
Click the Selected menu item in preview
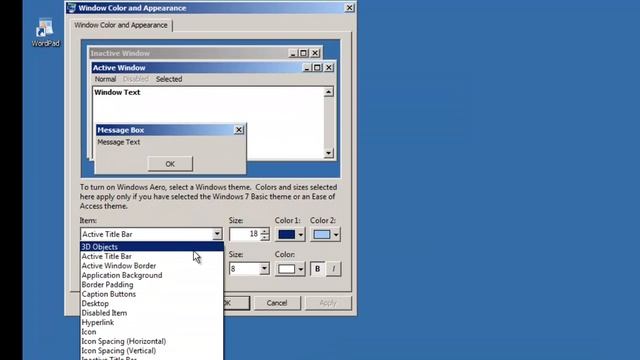169,79
